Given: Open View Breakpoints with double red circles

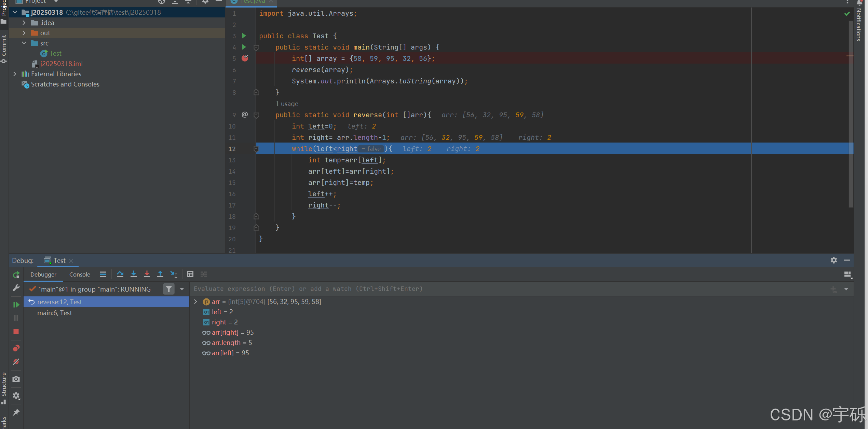Looking at the screenshot, I should tap(16, 348).
